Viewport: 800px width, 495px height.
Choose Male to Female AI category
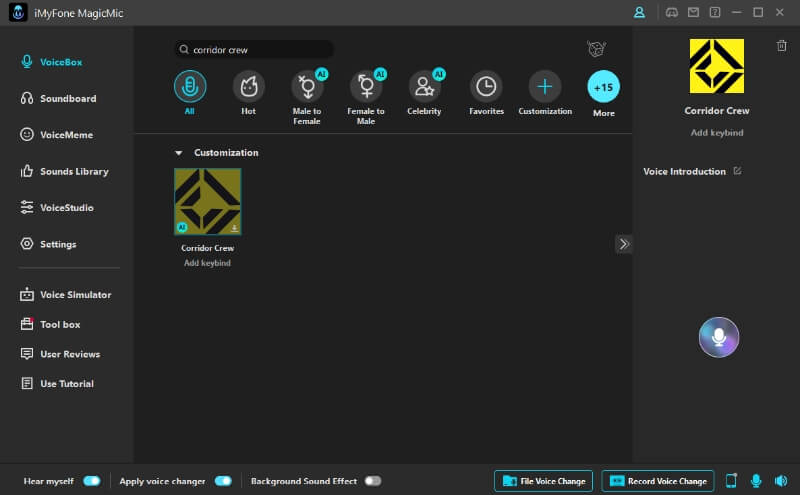point(307,86)
